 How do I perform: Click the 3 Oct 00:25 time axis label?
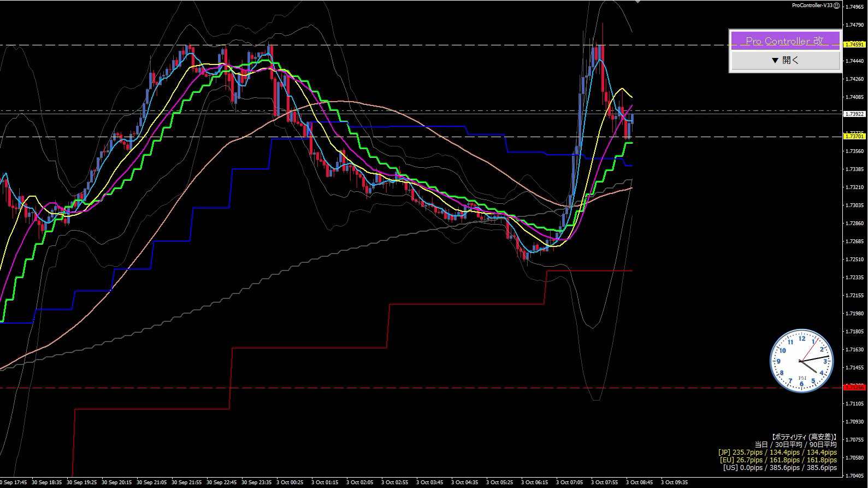[x=290, y=483]
